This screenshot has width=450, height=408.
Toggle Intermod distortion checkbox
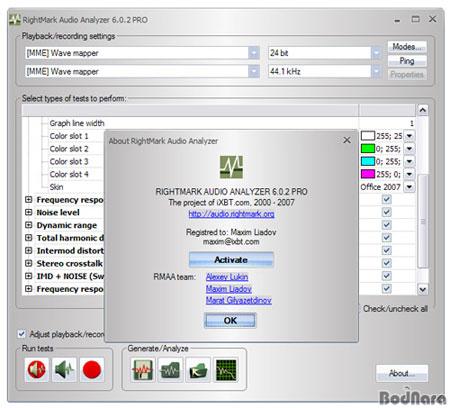tap(387, 250)
